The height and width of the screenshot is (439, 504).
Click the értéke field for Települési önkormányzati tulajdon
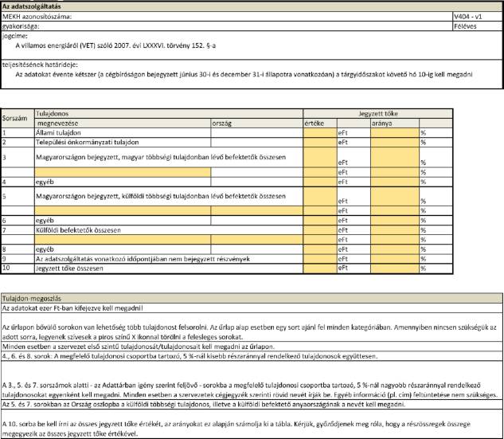point(320,143)
